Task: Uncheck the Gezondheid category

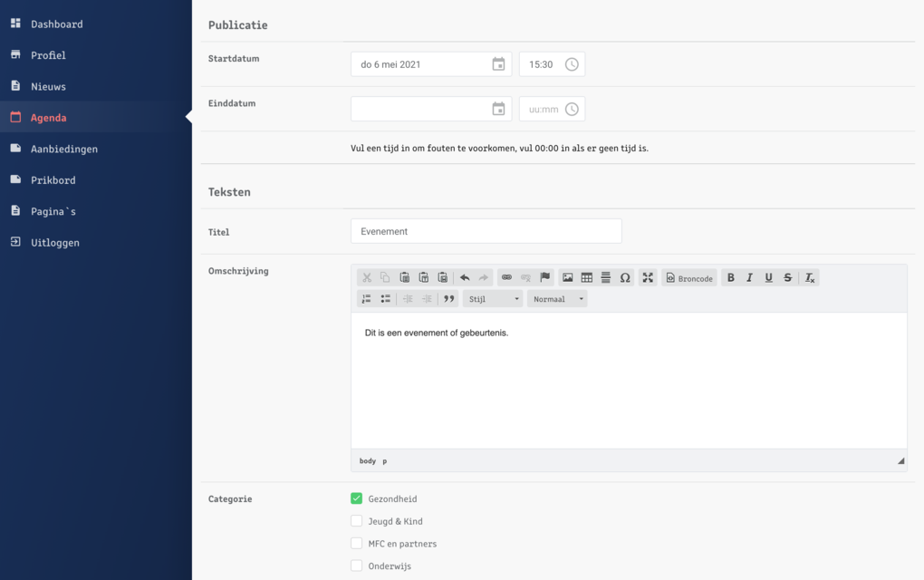Action: (x=357, y=498)
